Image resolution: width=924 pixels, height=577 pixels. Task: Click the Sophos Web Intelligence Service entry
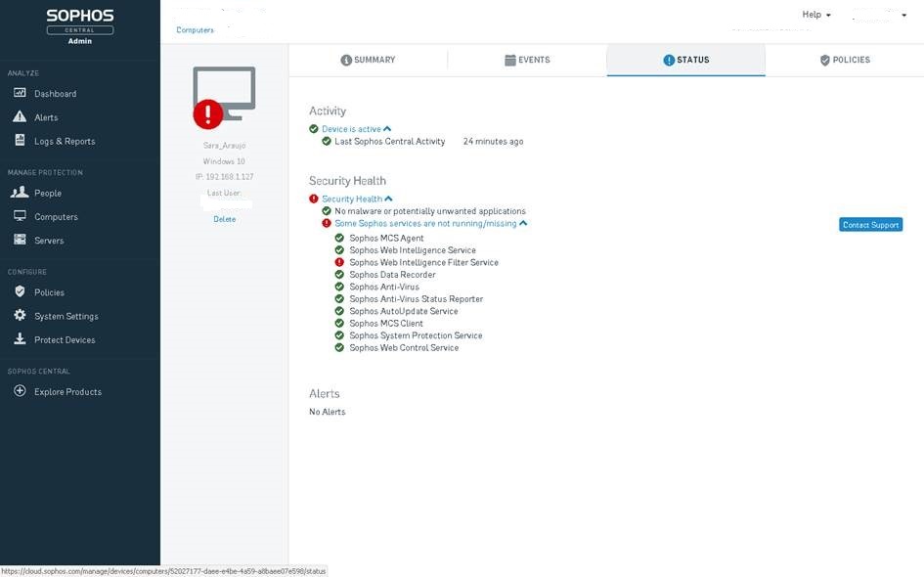[413, 250]
